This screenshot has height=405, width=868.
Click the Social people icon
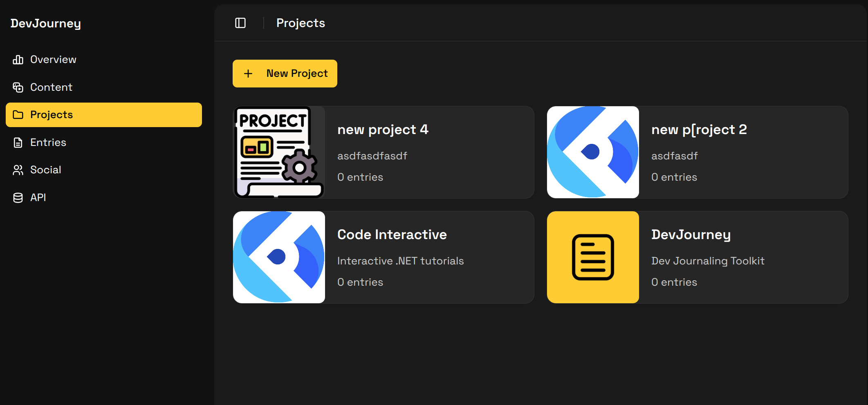[x=18, y=170]
